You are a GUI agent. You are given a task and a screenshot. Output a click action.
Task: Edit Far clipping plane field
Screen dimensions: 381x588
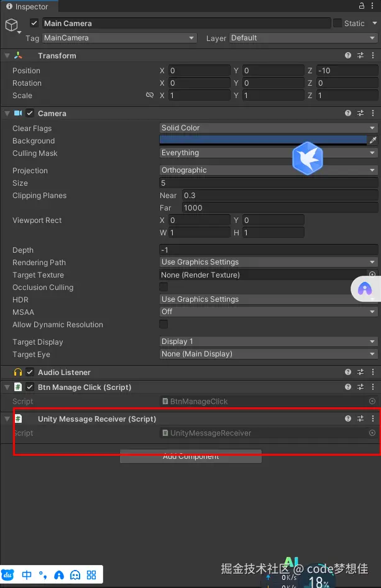pyautogui.click(x=280, y=207)
